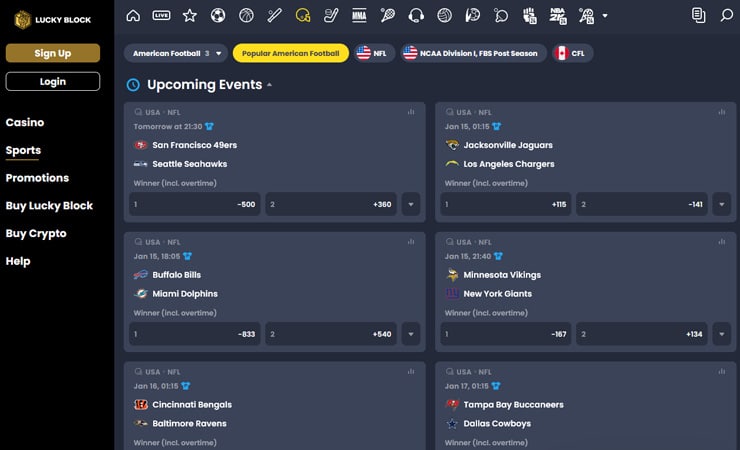The height and width of the screenshot is (450, 740).
Task: Select the baseball bat sport icon
Action: point(274,16)
